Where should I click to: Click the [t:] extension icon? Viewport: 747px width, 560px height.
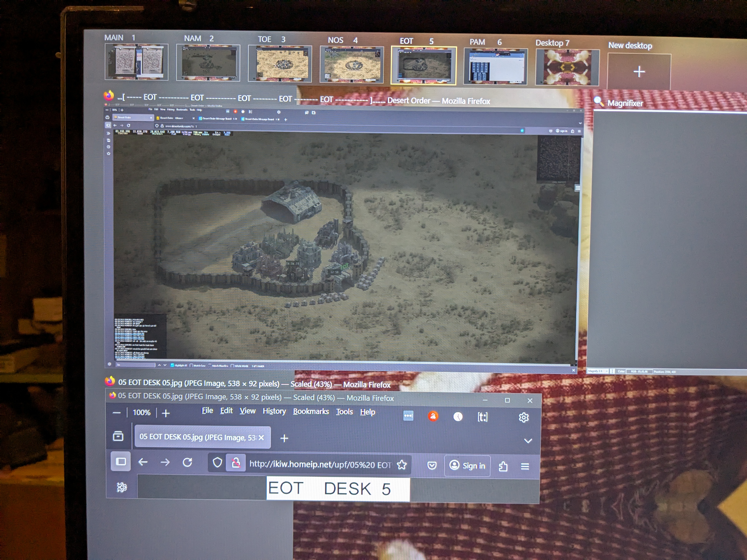pos(482,417)
